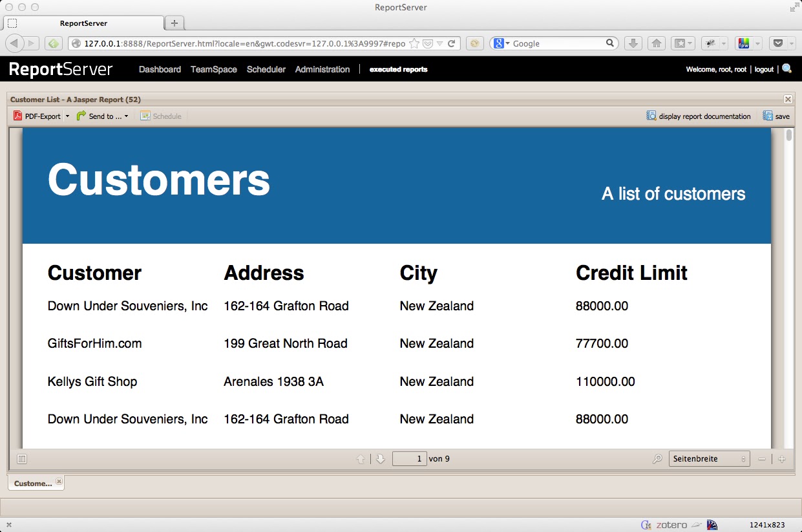Select the executed reports tab
This screenshot has height=532, width=802.
point(398,69)
